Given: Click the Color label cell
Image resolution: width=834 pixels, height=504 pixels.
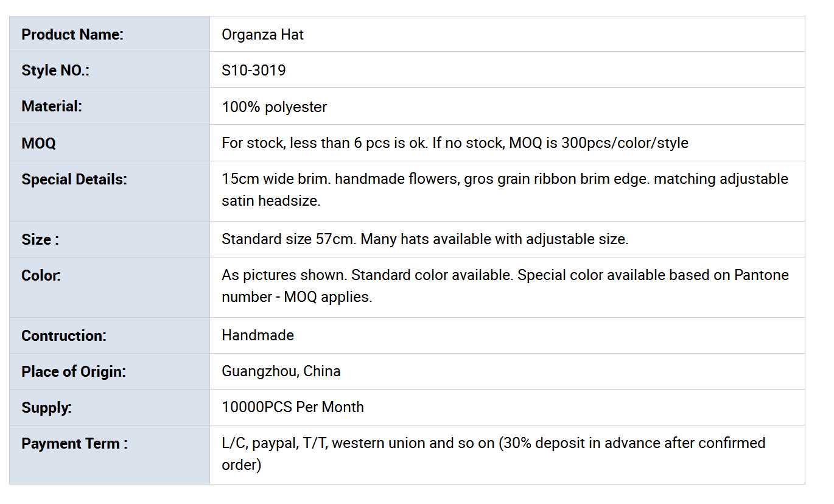Looking at the screenshot, I should click(41, 276).
